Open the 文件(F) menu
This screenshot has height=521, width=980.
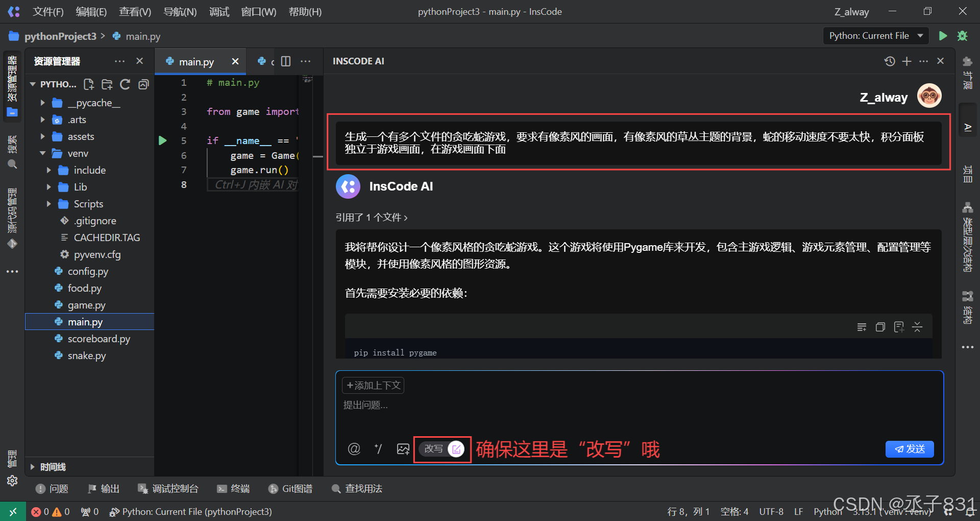pyautogui.click(x=48, y=12)
